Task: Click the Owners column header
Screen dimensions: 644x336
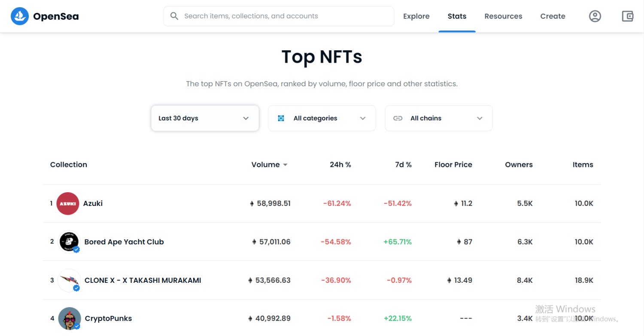Action: [519, 165]
